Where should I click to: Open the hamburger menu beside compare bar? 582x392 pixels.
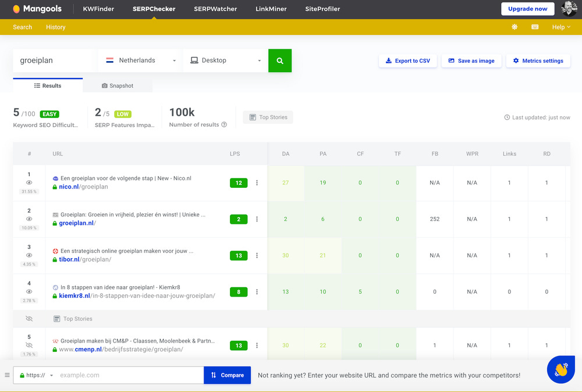point(7,375)
